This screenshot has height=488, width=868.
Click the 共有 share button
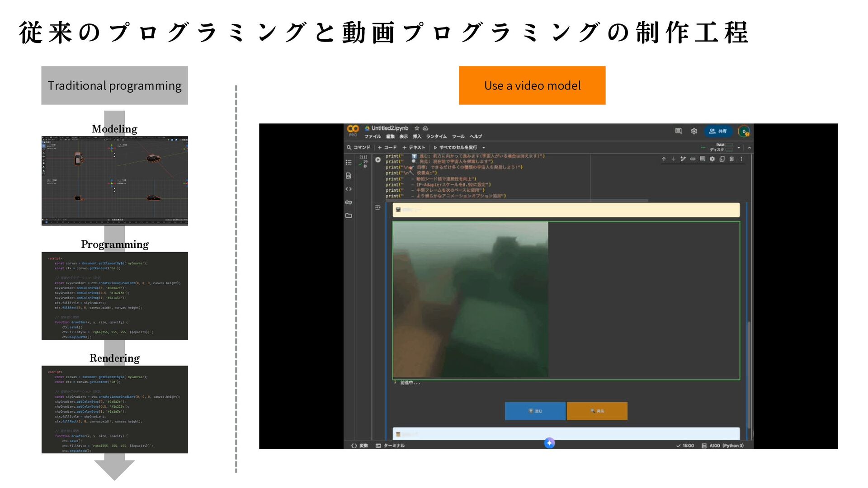(x=718, y=131)
